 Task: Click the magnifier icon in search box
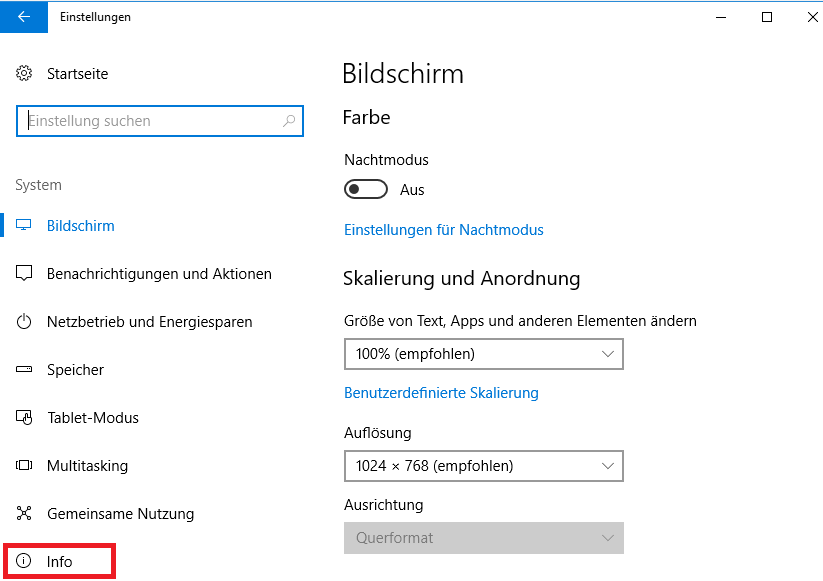[289, 121]
